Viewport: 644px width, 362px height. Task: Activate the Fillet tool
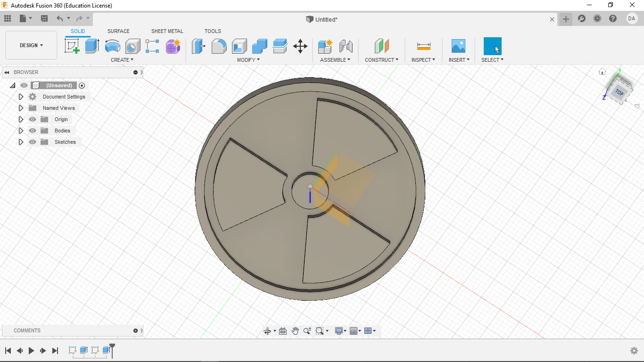219,46
